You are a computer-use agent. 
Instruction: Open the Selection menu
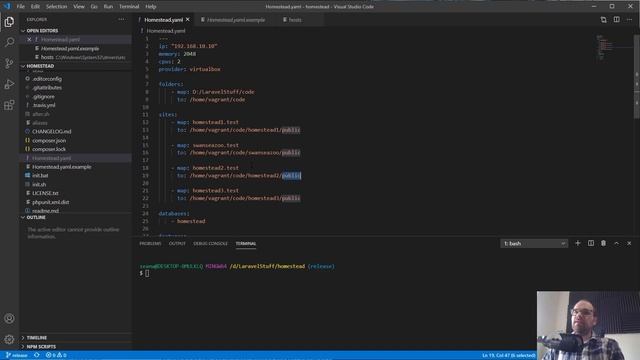click(56, 7)
